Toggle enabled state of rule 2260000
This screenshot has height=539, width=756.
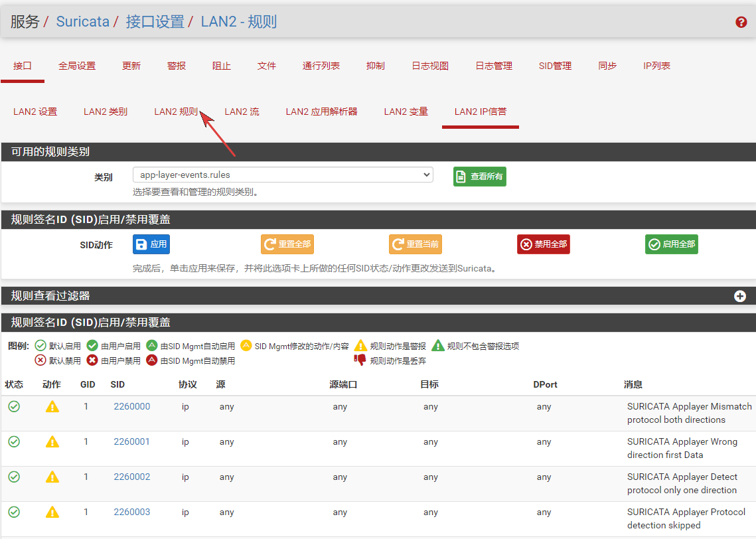pos(14,406)
